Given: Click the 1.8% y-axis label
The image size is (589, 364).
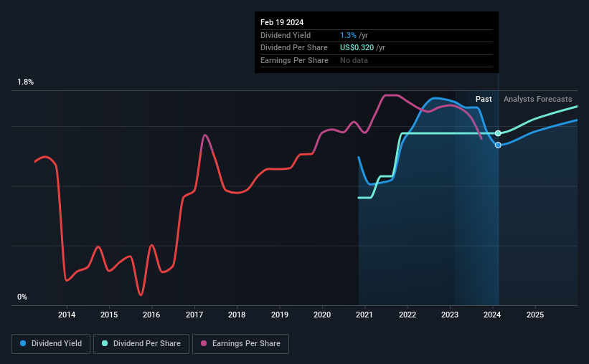Looking at the screenshot, I should pyautogui.click(x=25, y=82).
